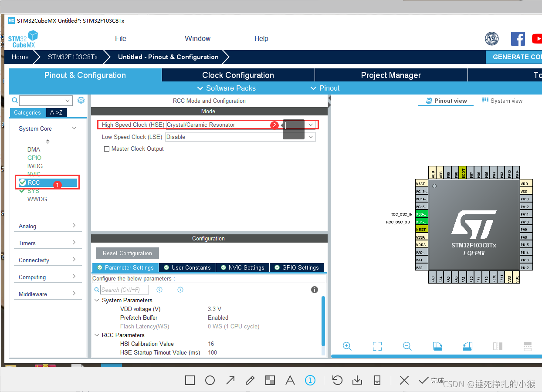Open the ST Facebook page icon
Image resolution: width=542 pixels, height=392 pixels.
(518, 39)
